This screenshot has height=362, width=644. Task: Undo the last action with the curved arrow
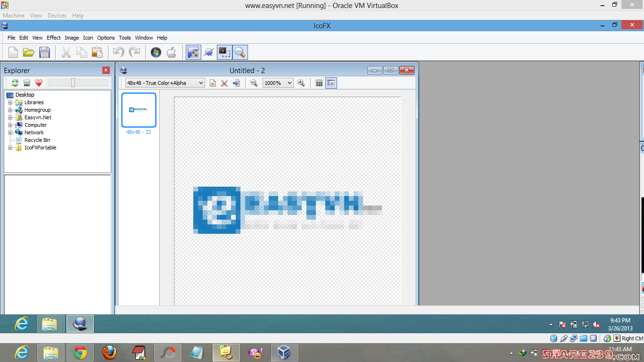pyautogui.click(x=119, y=52)
